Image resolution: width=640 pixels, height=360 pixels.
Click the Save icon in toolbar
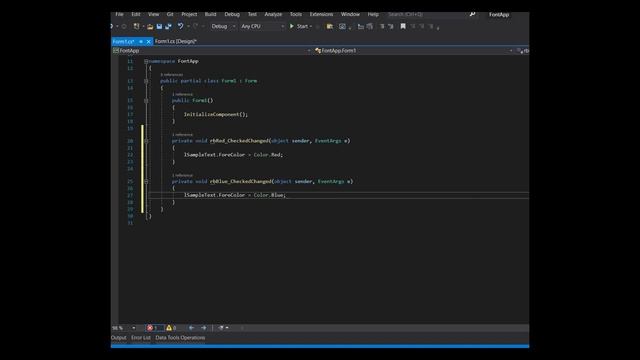pos(159,26)
